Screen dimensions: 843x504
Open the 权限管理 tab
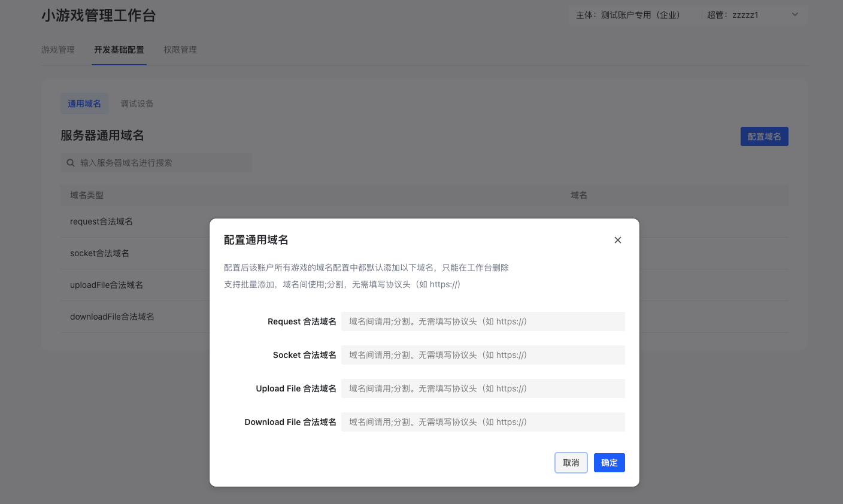180,50
